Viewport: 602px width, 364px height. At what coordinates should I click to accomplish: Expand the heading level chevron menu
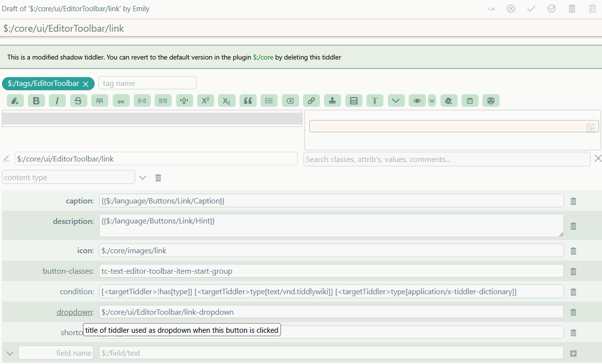coord(396,101)
